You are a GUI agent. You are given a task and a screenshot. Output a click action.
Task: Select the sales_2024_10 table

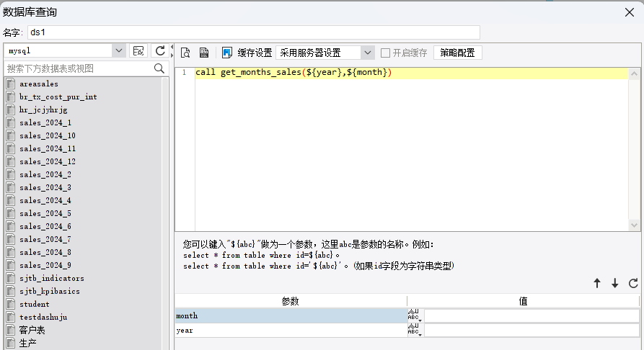tap(48, 135)
